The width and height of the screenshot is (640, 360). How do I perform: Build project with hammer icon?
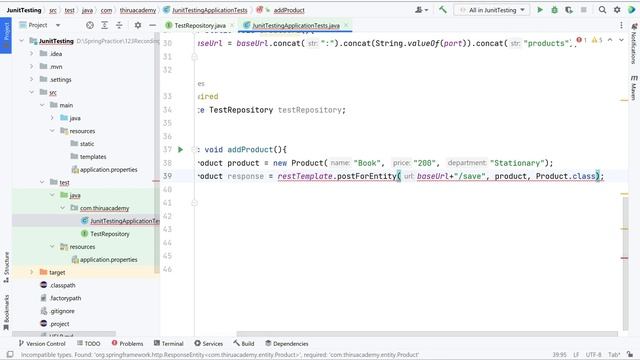pos(443,9)
